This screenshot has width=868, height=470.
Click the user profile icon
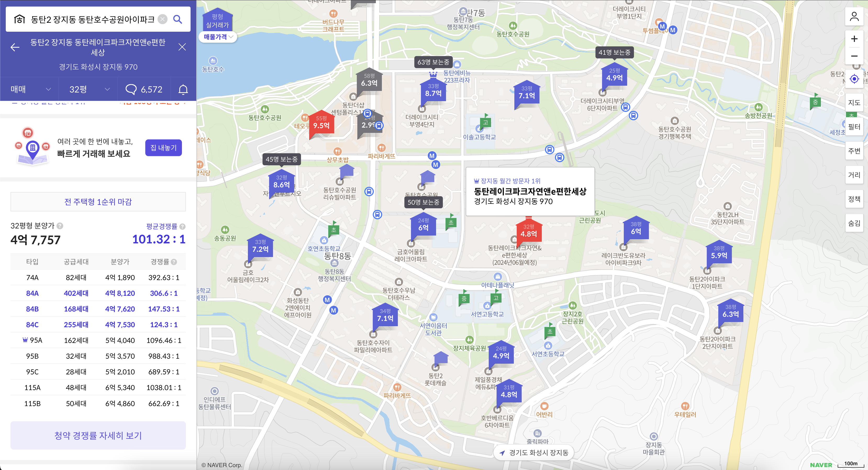854,16
